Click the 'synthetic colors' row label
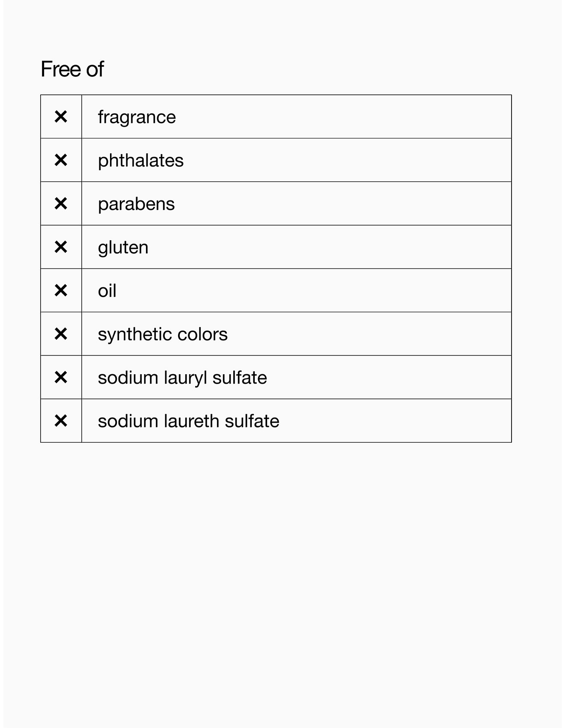The height and width of the screenshot is (728, 565). (x=162, y=334)
